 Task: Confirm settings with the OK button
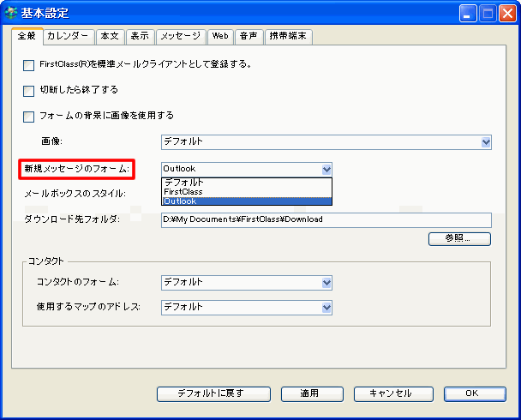(471, 393)
